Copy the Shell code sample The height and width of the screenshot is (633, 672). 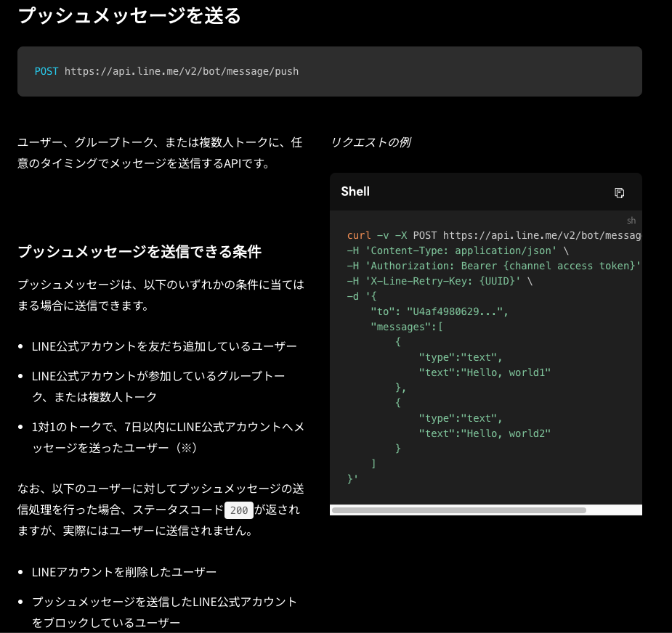coord(619,192)
